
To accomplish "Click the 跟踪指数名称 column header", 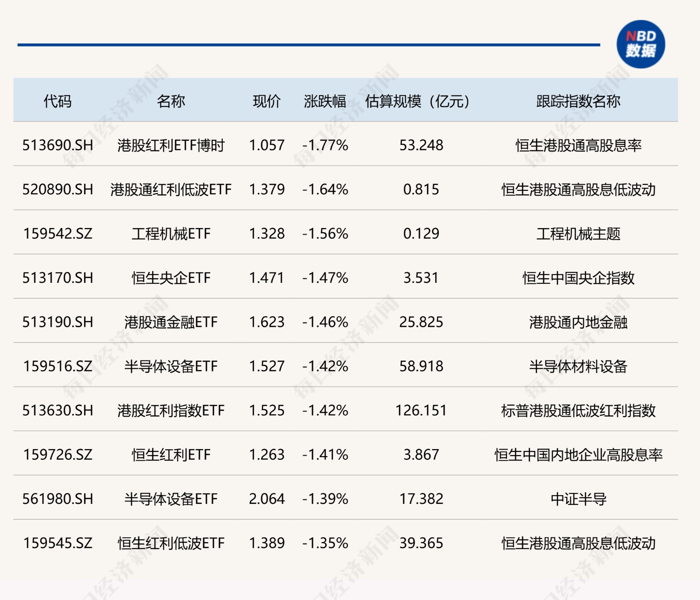I will (x=578, y=101).
